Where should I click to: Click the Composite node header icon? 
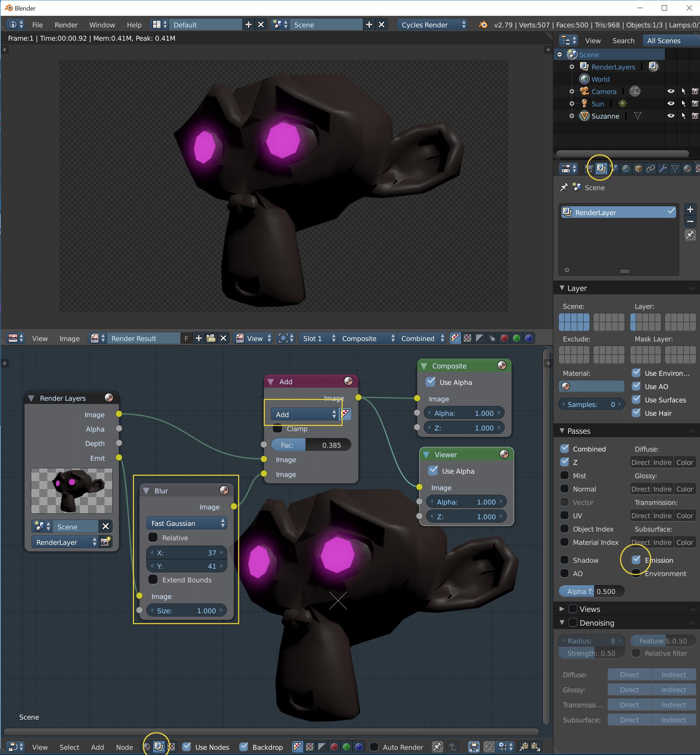pyautogui.click(x=501, y=365)
